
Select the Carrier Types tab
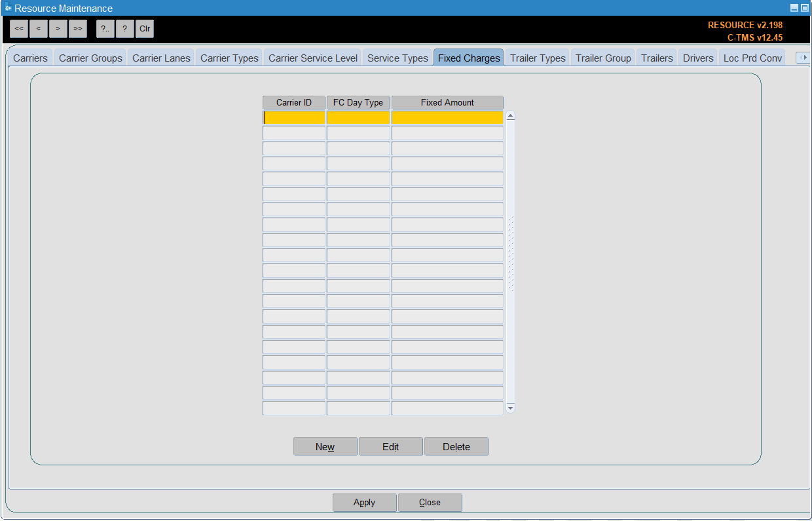229,58
